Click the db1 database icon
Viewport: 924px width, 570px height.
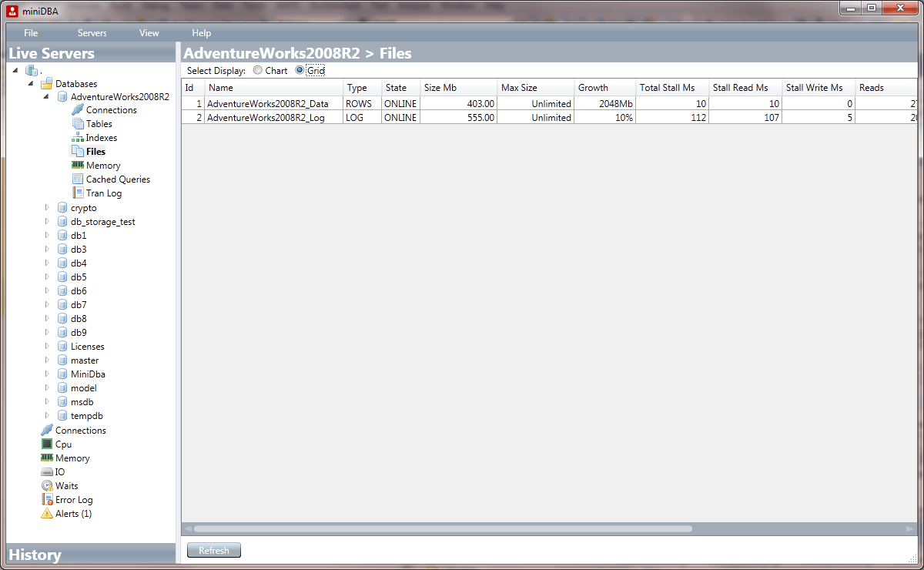click(x=62, y=236)
